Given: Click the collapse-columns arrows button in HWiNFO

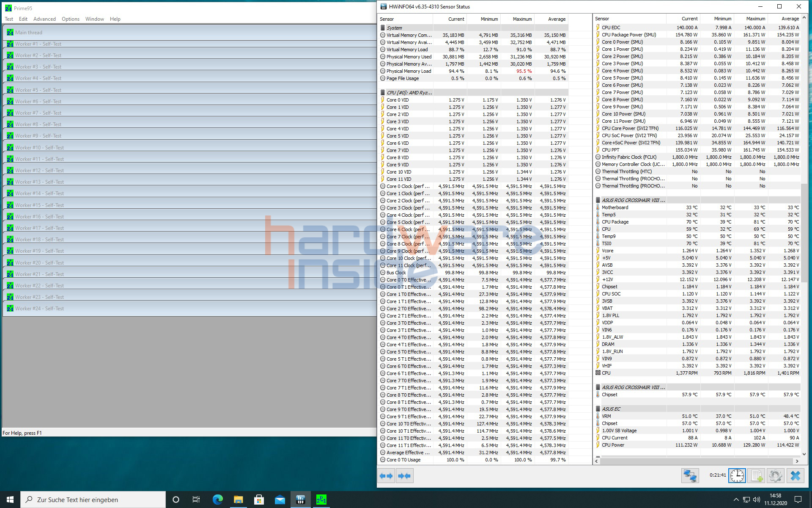Looking at the screenshot, I should coord(404,476).
